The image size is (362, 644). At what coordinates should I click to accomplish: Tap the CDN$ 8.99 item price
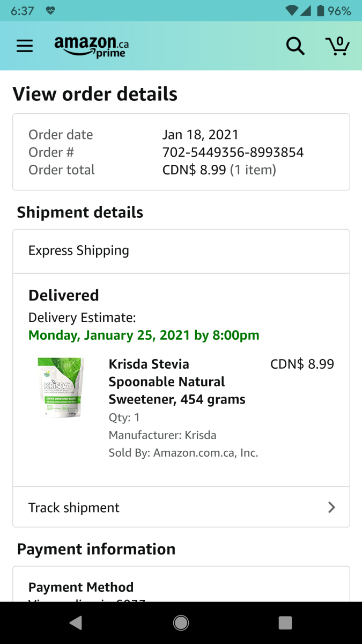[x=302, y=364]
